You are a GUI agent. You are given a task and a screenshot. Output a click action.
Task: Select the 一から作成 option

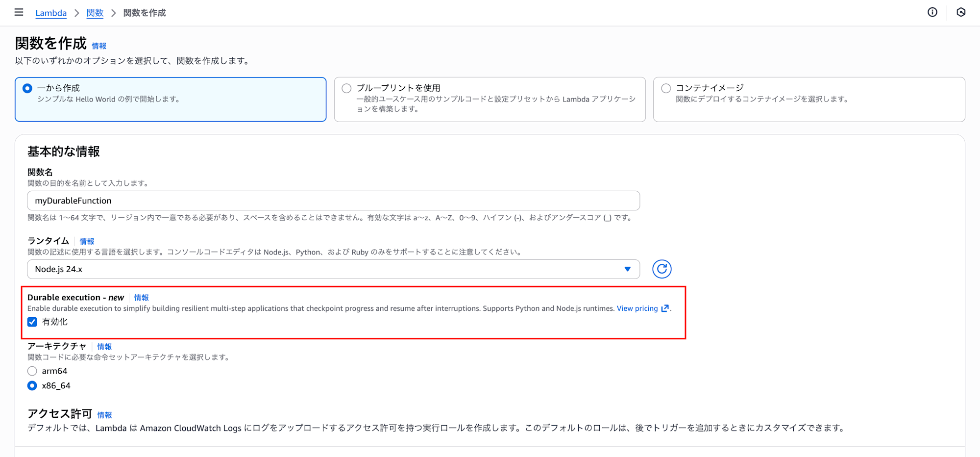tap(28, 88)
